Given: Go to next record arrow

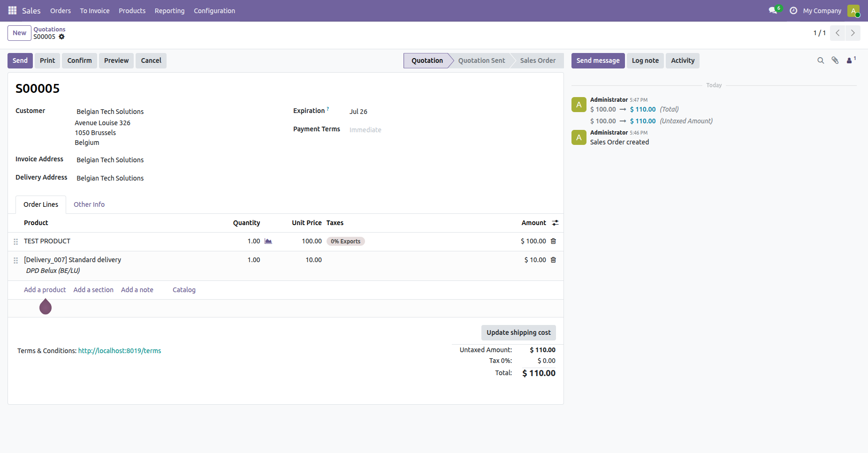Looking at the screenshot, I should click(x=853, y=33).
